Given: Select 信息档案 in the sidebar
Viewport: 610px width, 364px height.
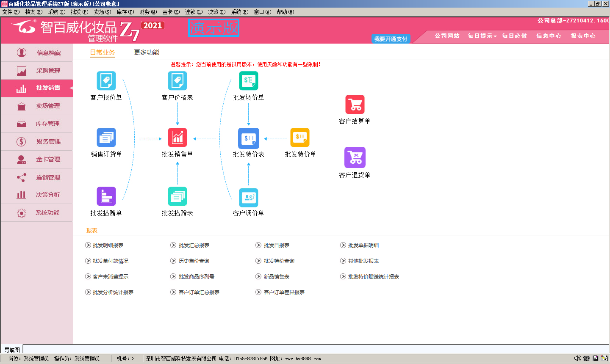Looking at the screenshot, I should (37, 53).
